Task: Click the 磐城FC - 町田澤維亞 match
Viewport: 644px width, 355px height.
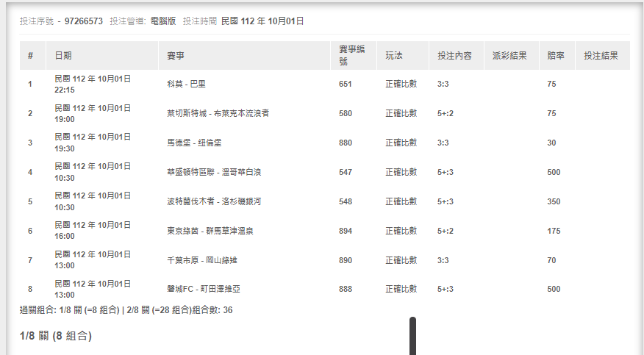Action: [x=204, y=290]
